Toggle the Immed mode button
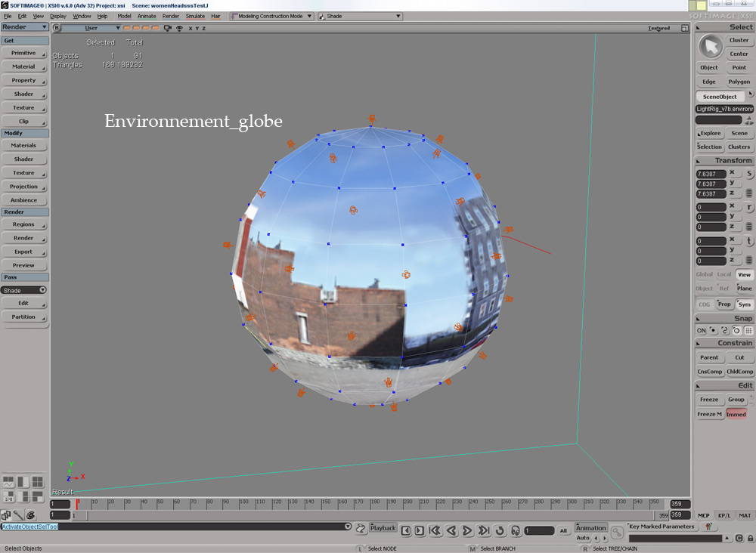The width and height of the screenshot is (756, 553). pos(736,414)
